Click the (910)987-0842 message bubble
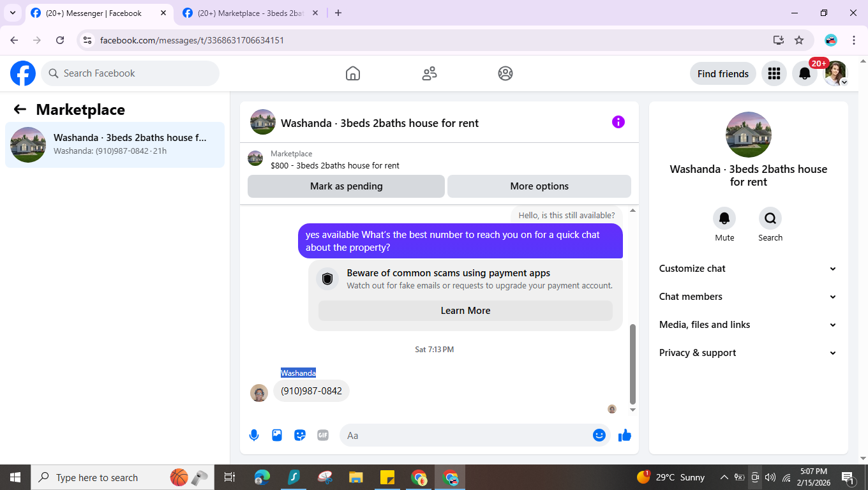The width and height of the screenshot is (868, 490). point(311,391)
